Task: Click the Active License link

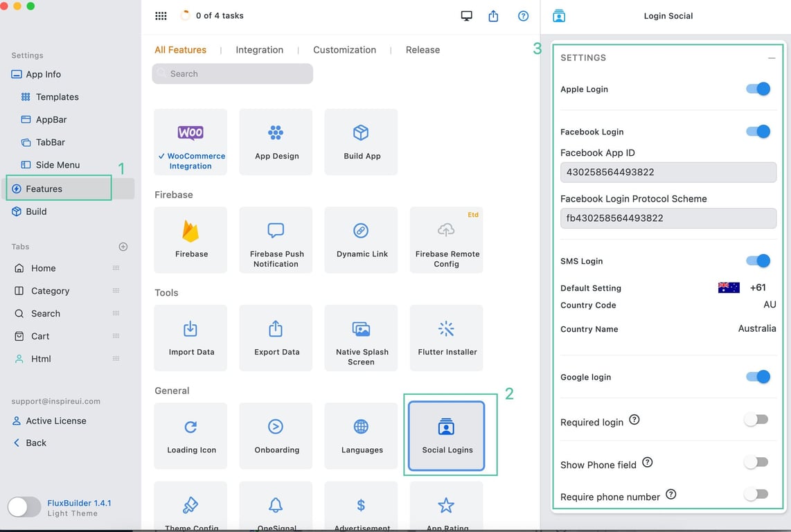Action: [x=49, y=421]
